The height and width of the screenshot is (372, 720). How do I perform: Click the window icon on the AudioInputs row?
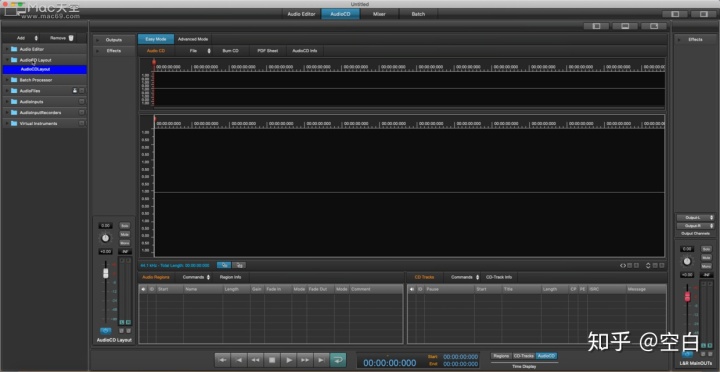tap(82, 101)
